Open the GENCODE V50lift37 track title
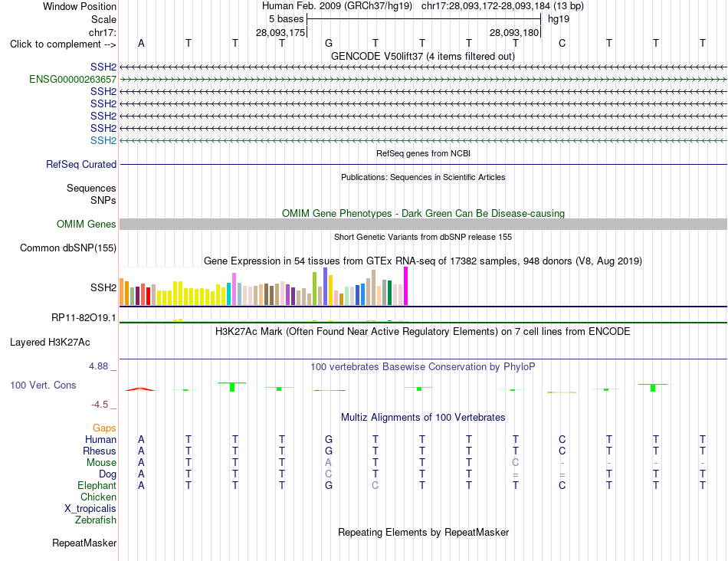Viewport: 728px width, 561px height. pyautogui.click(x=423, y=57)
